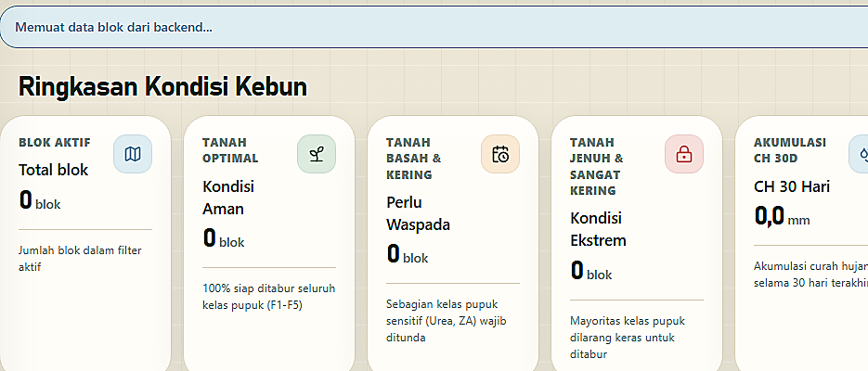Click the 'Kondisi Aman' text
Image resolution: width=868 pixels, height=371 pixels.
pos(228,198)
